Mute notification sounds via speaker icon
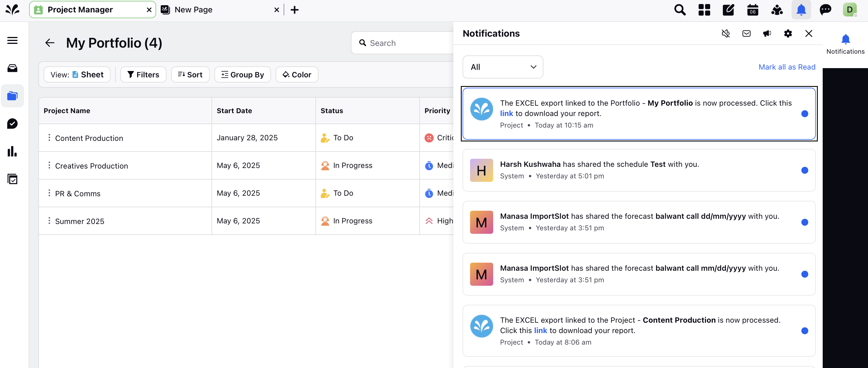 pos(725,33)
